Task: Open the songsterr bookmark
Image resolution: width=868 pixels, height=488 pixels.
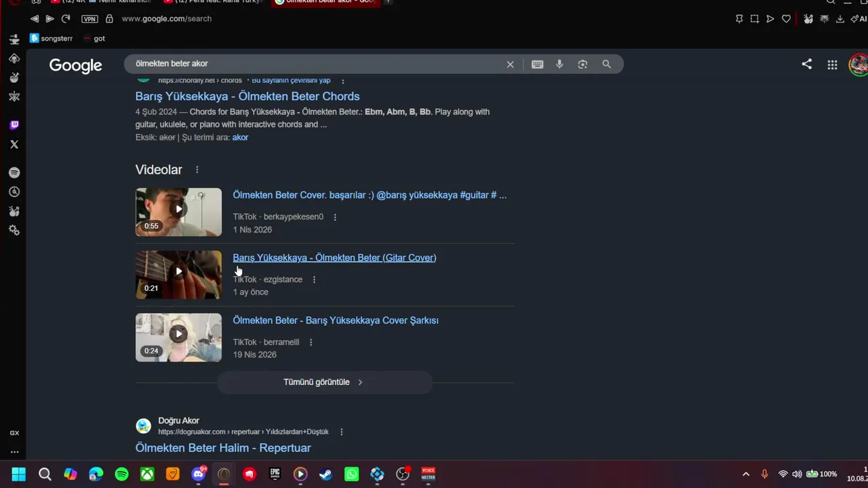Action: [52, 39]
